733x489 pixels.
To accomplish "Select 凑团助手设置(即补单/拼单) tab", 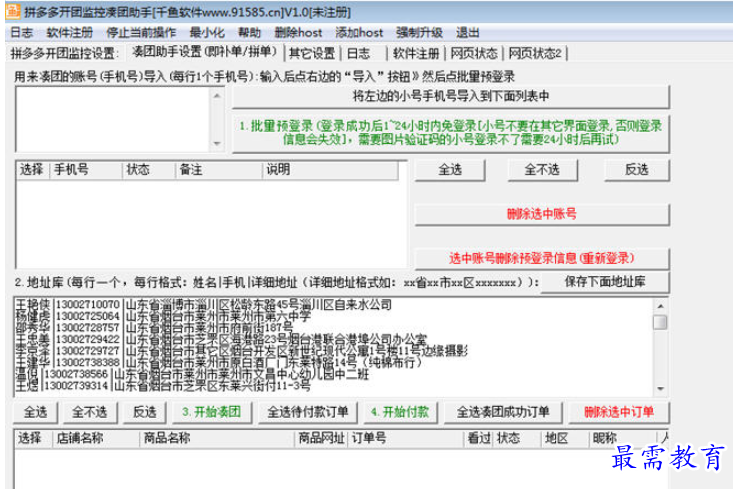I will (x=204, y=52).
